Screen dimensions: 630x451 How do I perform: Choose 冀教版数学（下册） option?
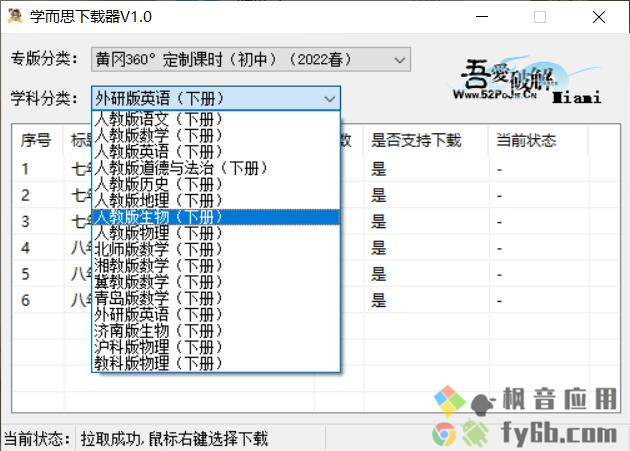(216, 282)
